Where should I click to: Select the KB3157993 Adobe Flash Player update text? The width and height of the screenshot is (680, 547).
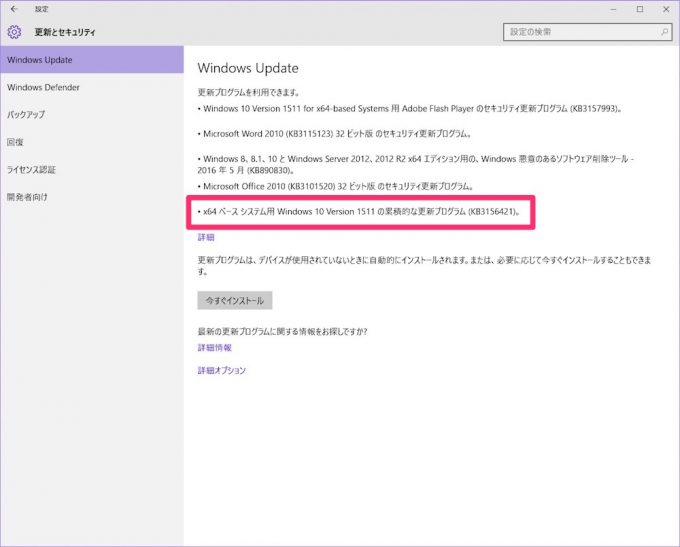pos(410,108)
